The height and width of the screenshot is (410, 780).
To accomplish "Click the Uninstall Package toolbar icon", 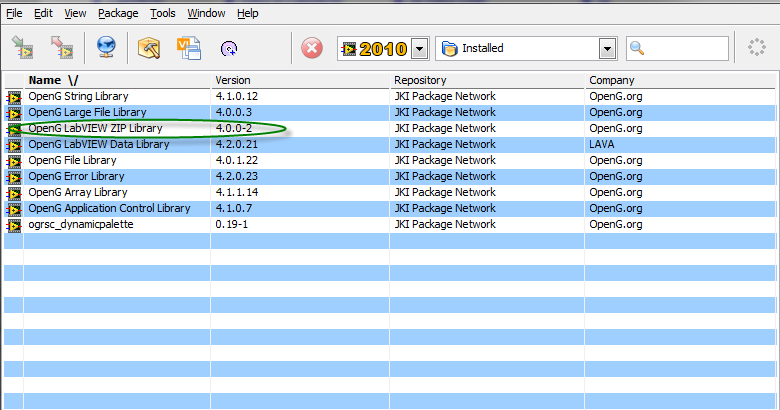I will click(62, 48).
